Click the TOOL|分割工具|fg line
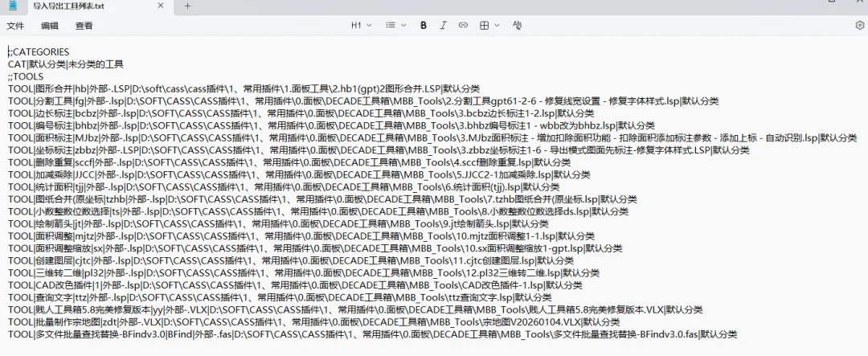Screen dimensions: 868x356 pyautogui.click(x=363, y=100)
